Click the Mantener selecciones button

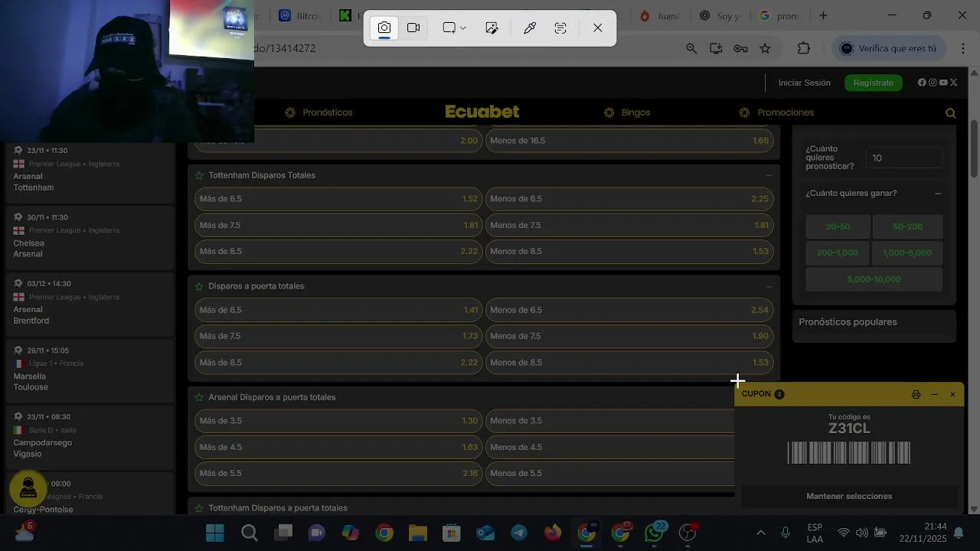click(x=849, y=496)
